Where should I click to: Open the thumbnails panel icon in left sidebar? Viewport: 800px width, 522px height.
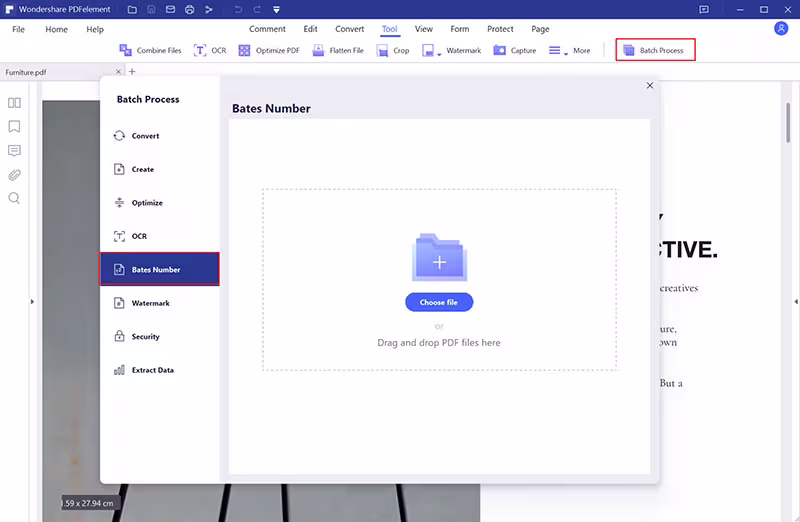(14, 103)
